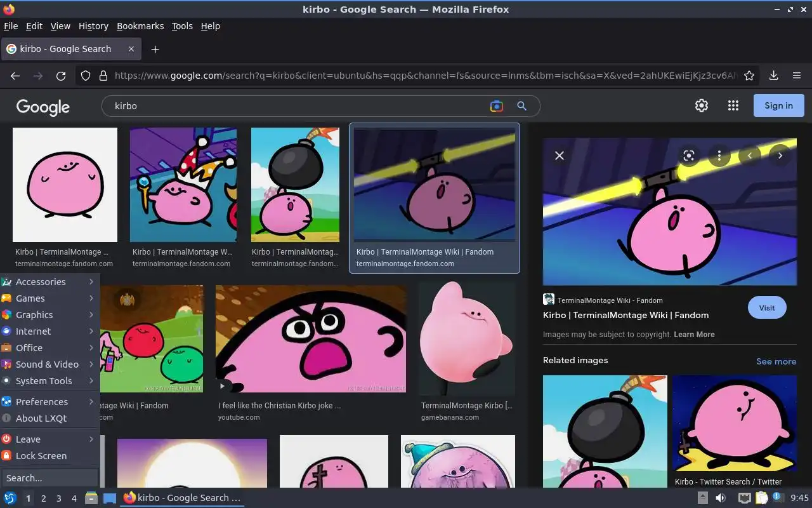This screenshot has width=812, height=508.
Task: Open Kirbo | TerminalMontage Wiki | Fandom title link
Action: 625,315
